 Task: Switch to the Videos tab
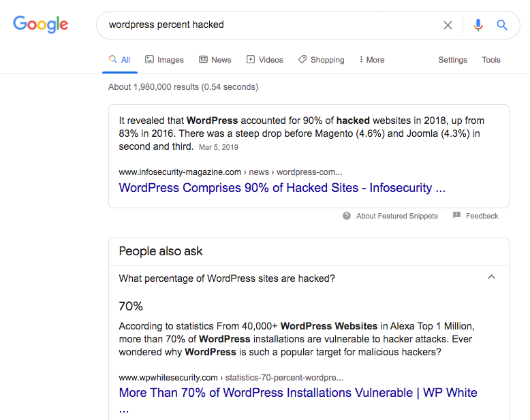[265, 60]
